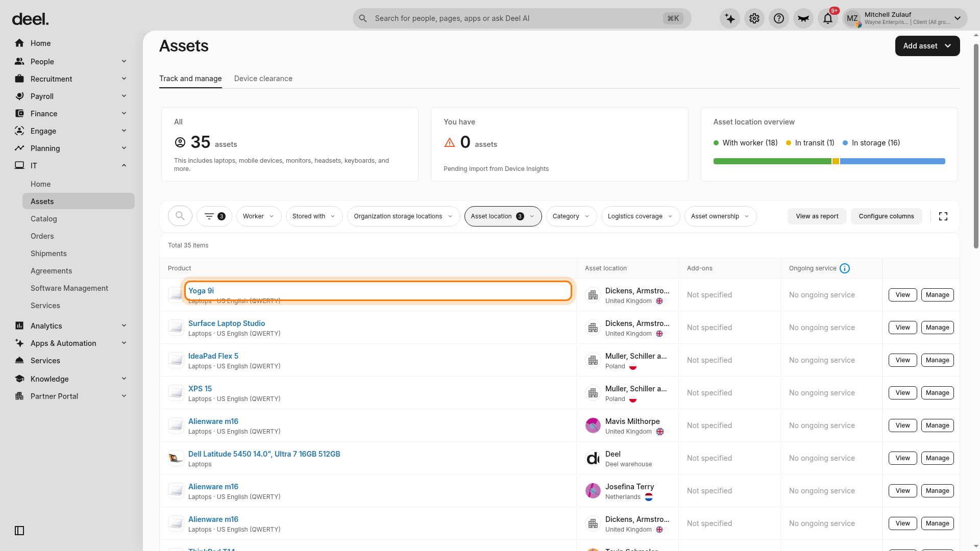The image size is (980, 551).
Task: Open the settings gear icon
Action: coord(754,18)
